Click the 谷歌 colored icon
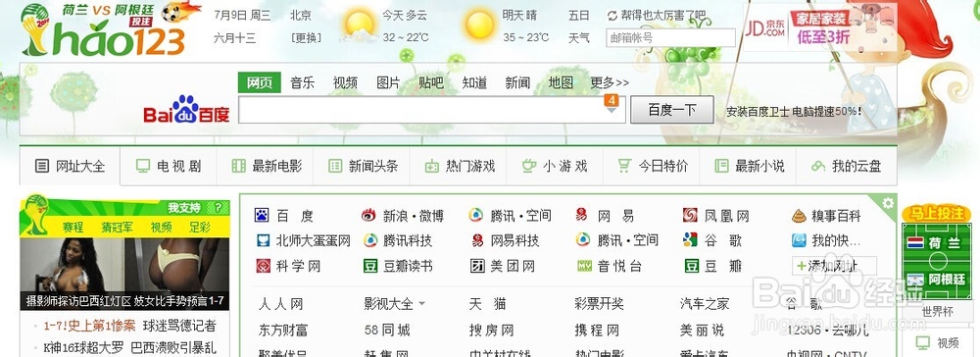 [690, 240]
